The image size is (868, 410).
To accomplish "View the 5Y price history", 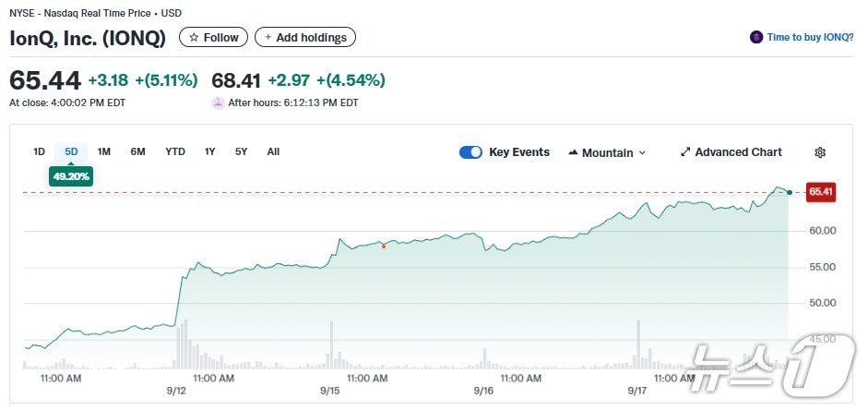I will [241, 151].
